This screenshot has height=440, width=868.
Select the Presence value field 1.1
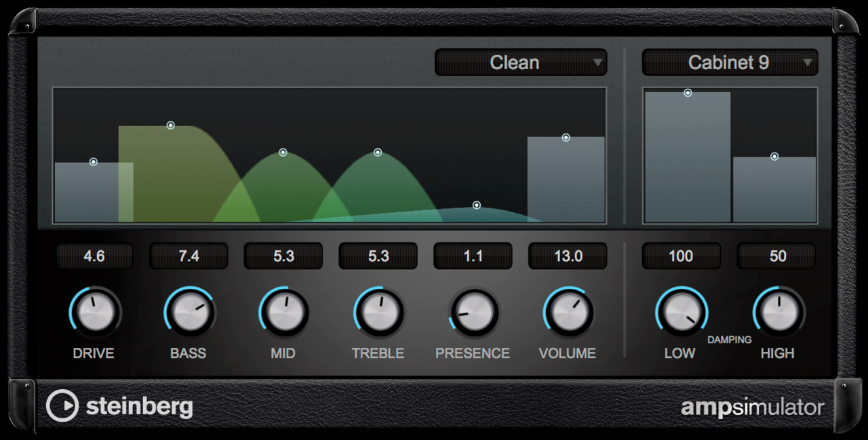(x=473, y=256)
